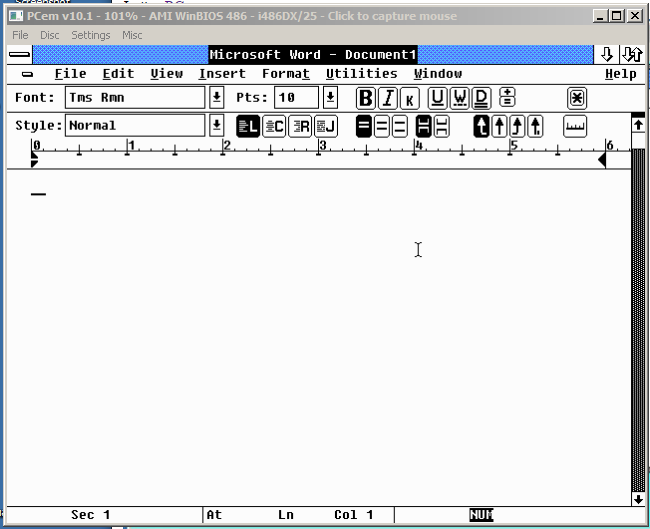Open the document control-menu box

click(27, 75)
